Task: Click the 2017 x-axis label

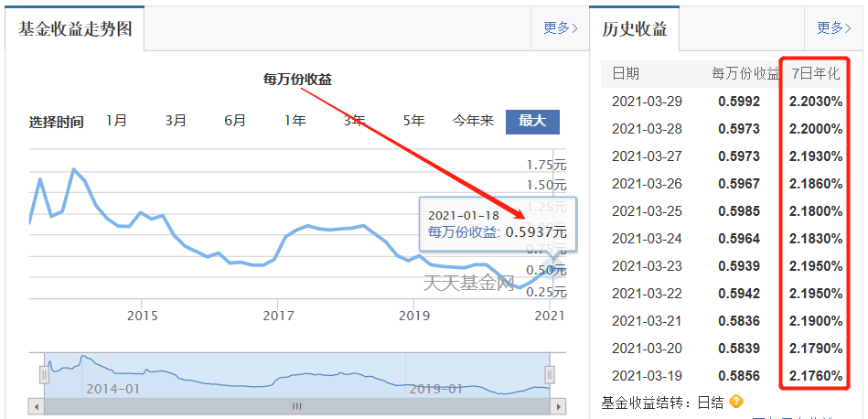Action: coord(278,316)
